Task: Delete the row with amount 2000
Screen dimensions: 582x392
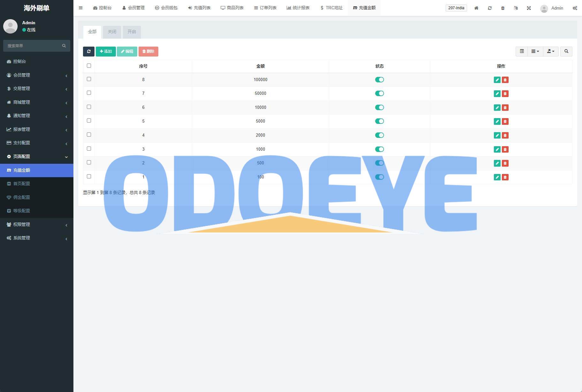Action: 505,135
